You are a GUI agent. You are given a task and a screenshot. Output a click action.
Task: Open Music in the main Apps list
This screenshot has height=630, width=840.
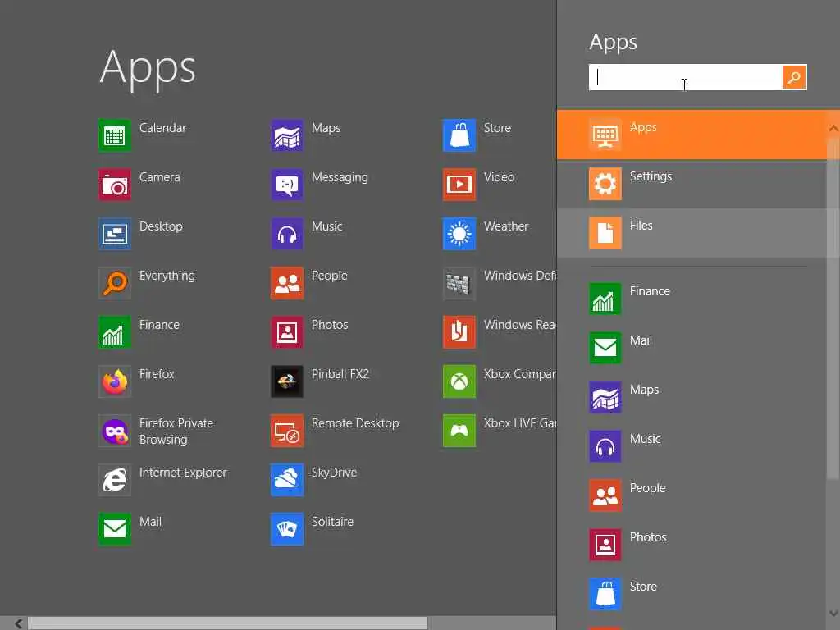(x=287, y=234)
